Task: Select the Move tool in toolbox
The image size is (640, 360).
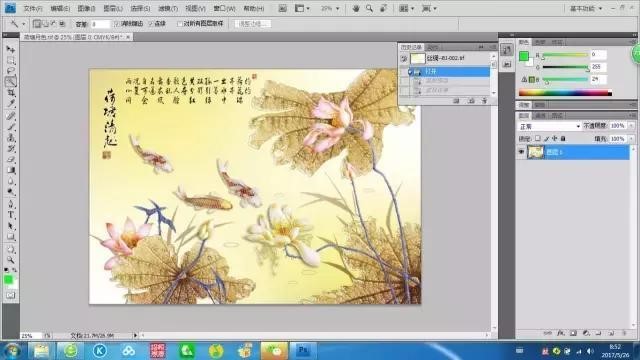Action: [x=11, y=49]
